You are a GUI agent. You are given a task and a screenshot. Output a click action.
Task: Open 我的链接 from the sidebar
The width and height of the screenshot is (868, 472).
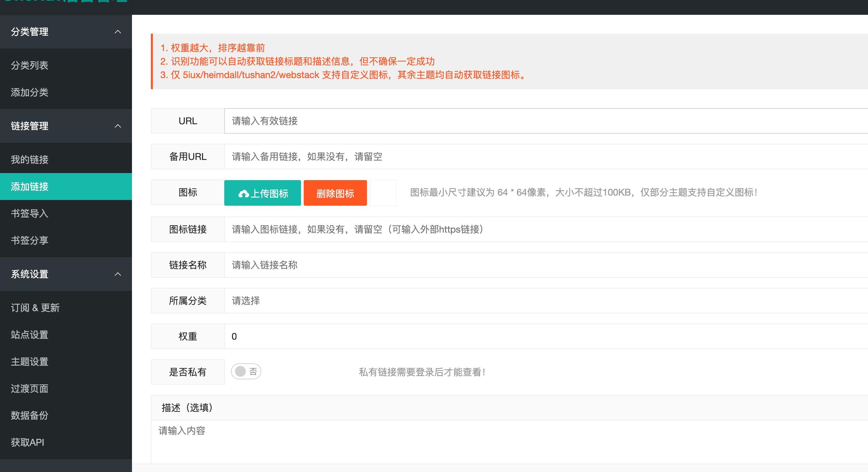click(x=29, y=160)
